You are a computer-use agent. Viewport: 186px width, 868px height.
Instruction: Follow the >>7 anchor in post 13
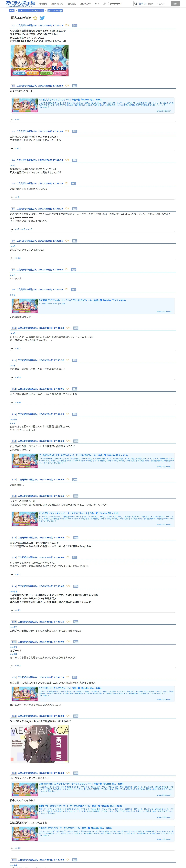[x=12, y=423]
